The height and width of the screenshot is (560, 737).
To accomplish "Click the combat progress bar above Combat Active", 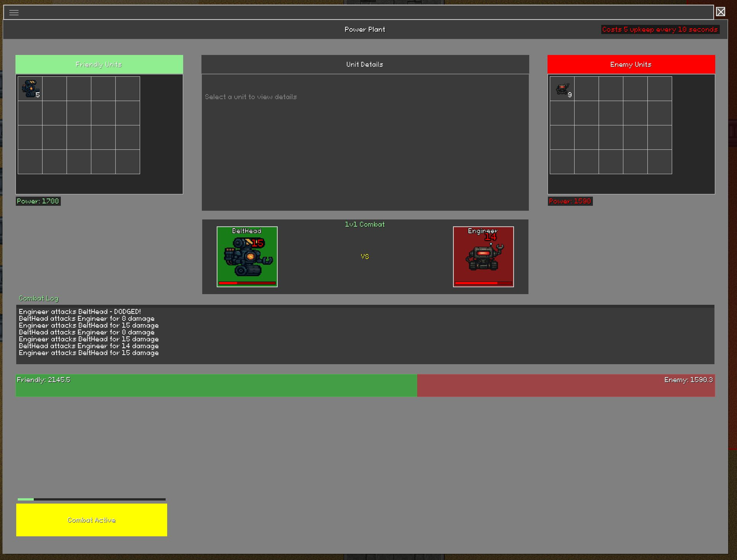I will pos(91,499).
